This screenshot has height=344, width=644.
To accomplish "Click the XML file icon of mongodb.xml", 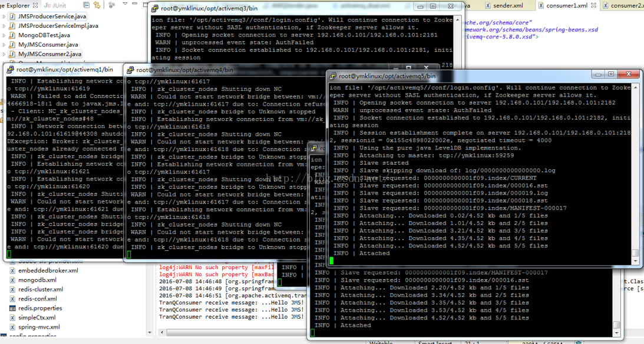I will tap(12, 280).
